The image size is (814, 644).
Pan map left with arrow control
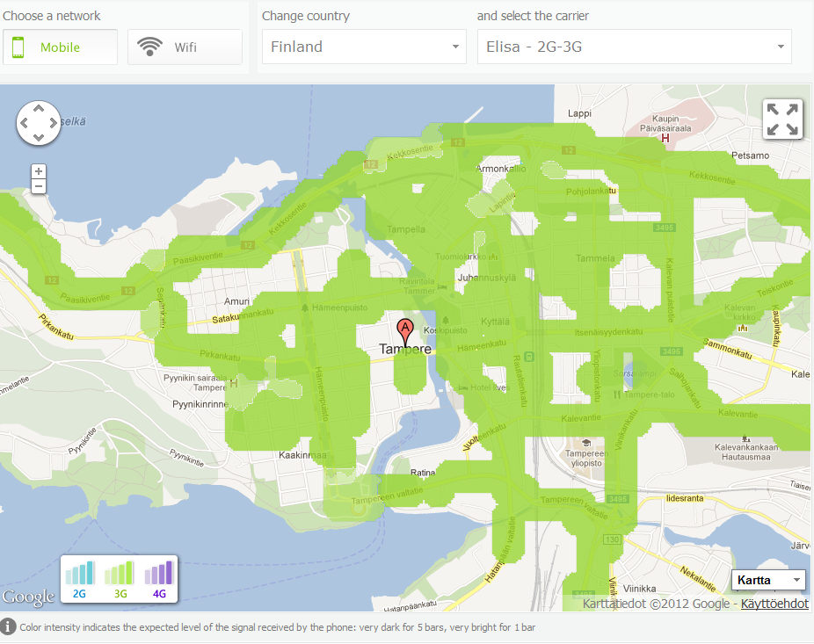[x=24, y=123]
